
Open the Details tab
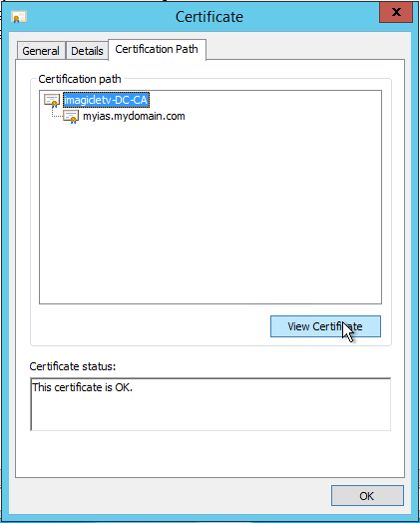coord(87,51)
